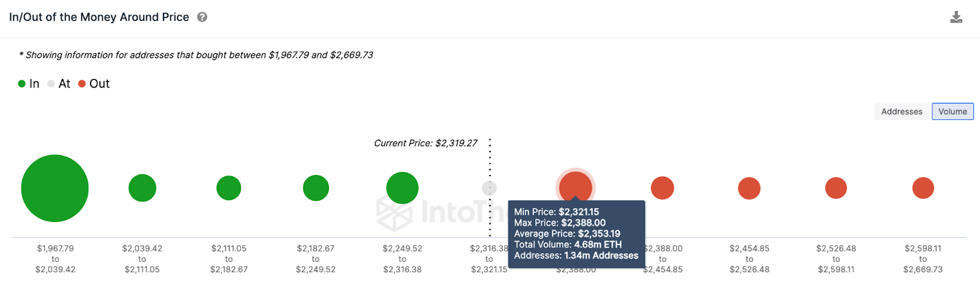Click the red bubble for $2,598.11 to $2,669.73

tap(923, 188)
